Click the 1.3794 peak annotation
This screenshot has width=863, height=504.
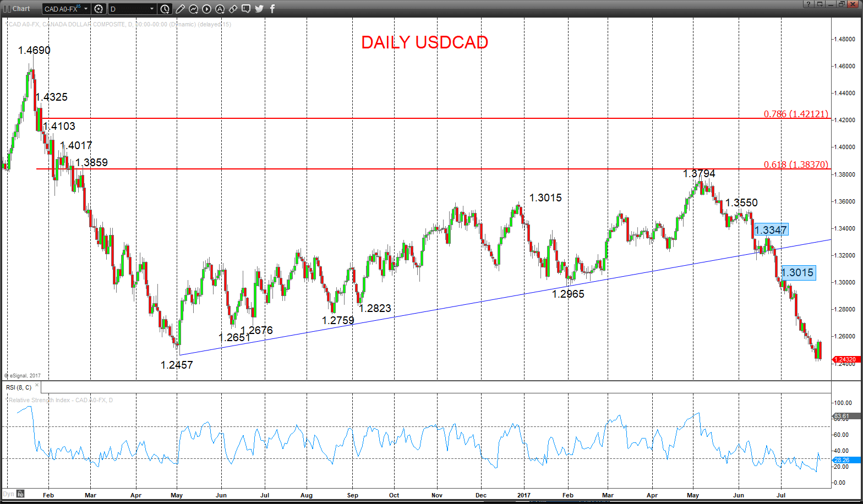point(699,174)
